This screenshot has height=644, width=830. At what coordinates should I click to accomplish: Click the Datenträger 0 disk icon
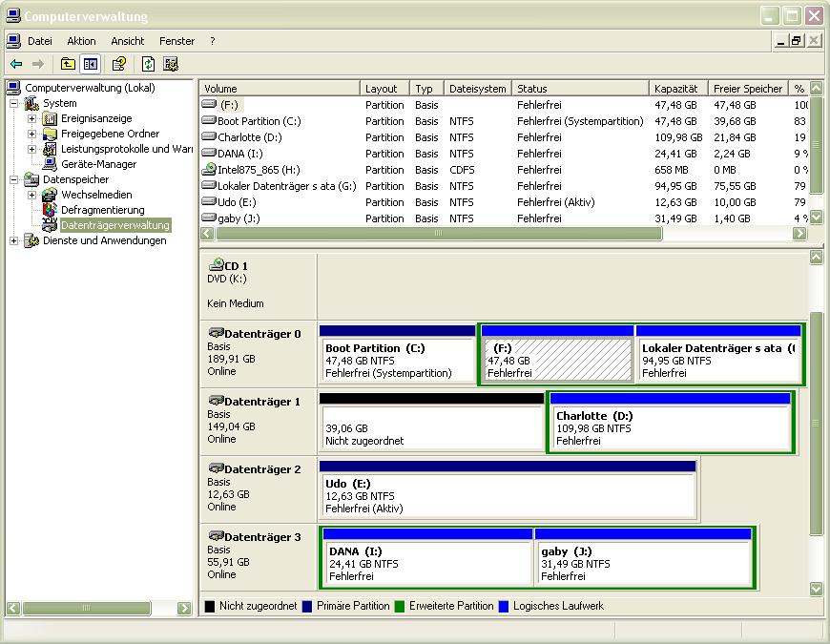216,333
